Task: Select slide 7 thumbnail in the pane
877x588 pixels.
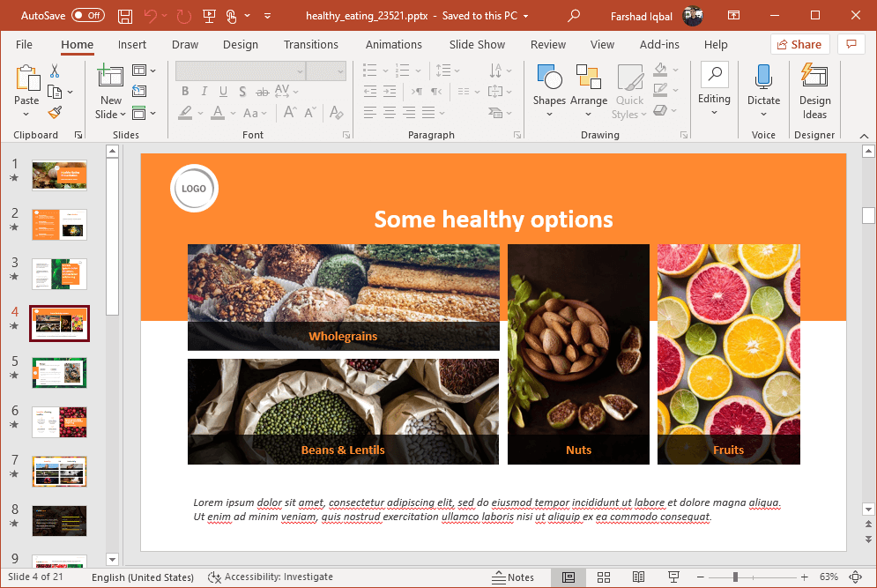Action: pyautogui.click(x=59, y=472)
